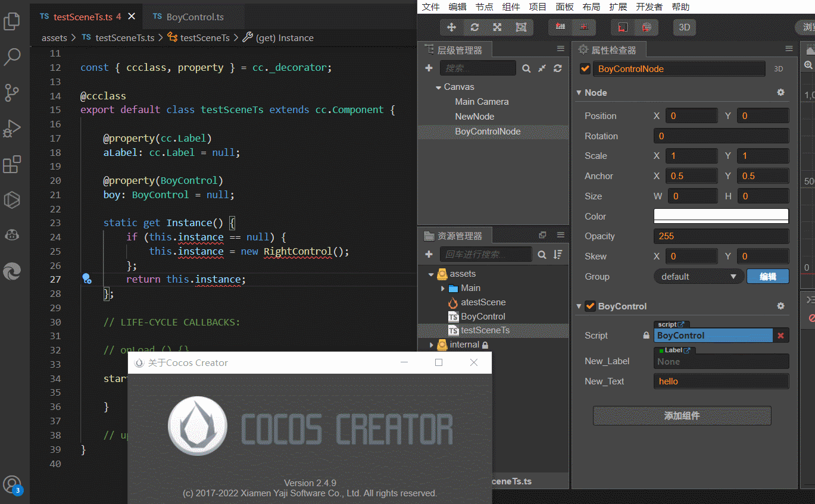Screen dimensions: 815x504
Task: Select the atestScene asset
Action: tap(483, 302)
